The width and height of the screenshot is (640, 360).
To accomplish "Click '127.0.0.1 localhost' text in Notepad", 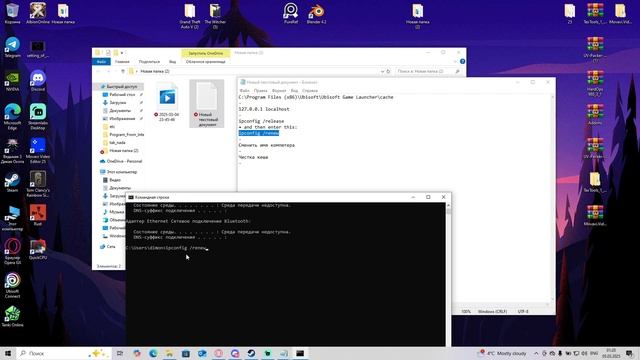I will [264, 109].
